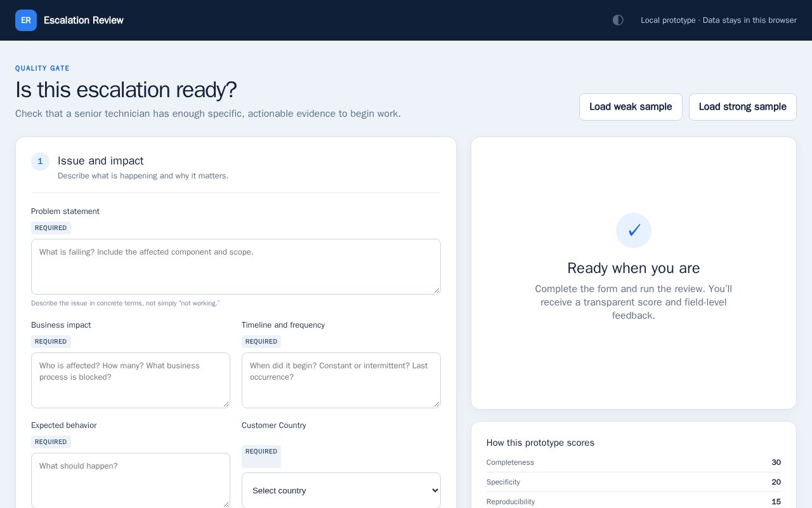Click the 'Issue and impact' section heading
This screenshot has width=812, height=508.
[x=101, y=161]
